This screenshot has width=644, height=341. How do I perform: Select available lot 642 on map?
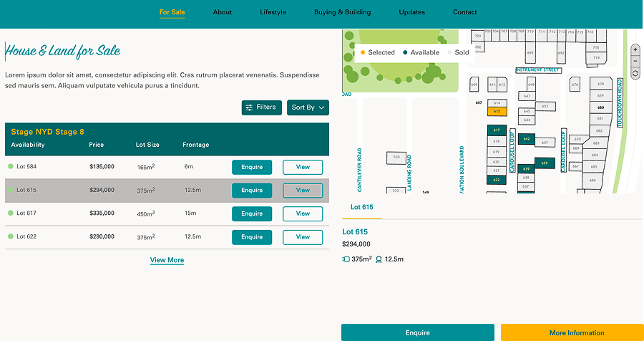(x=527, y=139)
